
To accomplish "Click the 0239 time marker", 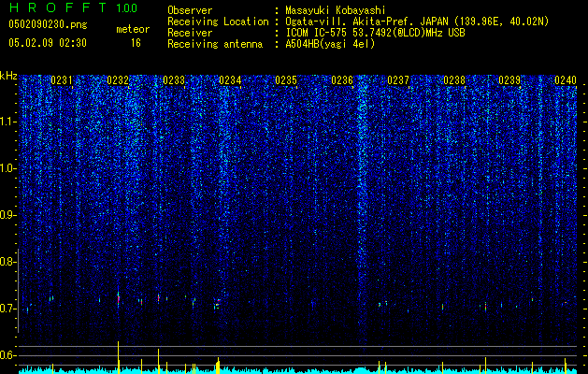I will [509, 80].
